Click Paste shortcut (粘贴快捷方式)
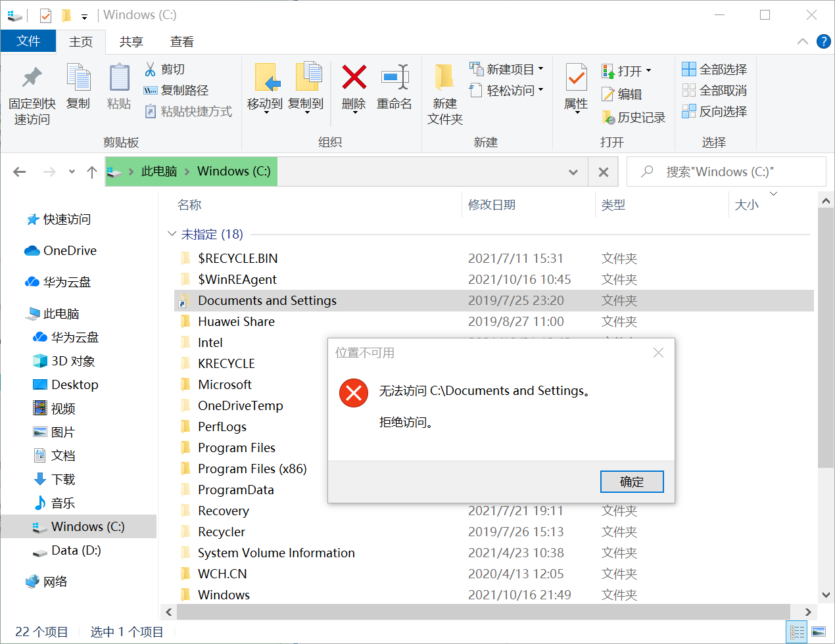Image resolution: width=835 pixels, height=644 pixels. point(188,111)
